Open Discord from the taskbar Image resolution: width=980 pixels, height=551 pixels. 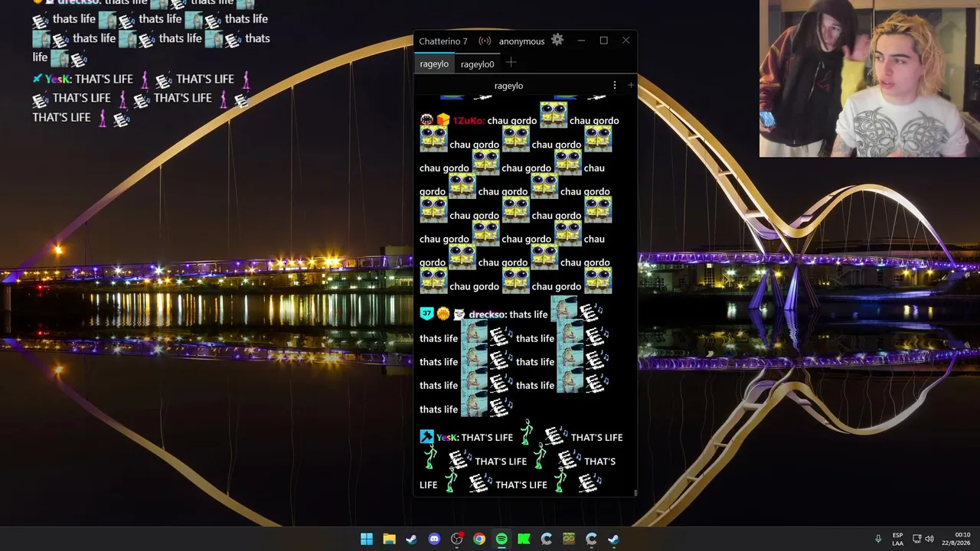(434, 539)
